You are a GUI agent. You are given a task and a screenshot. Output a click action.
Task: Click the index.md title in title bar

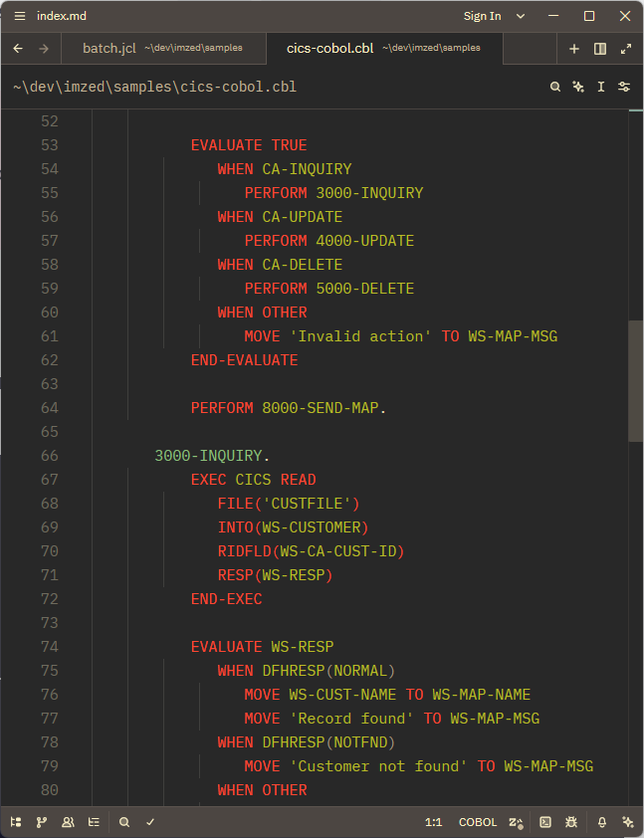61,16
